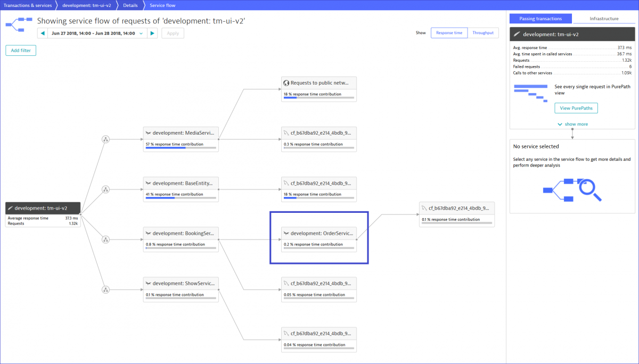Screen dimensions: 639x364
Task: Click the forward arrow beside the timeframe selector
Action: pyautogui.click(x=153, y=32)
